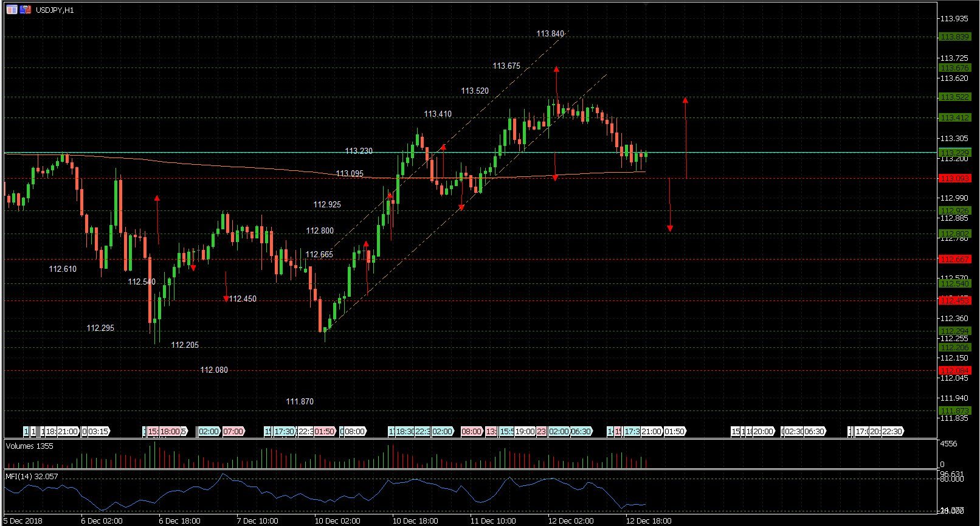Viewport: 980px width, 526px height.
Task: Select the green 113.839 price level tag
Action: tap(954, 36)
